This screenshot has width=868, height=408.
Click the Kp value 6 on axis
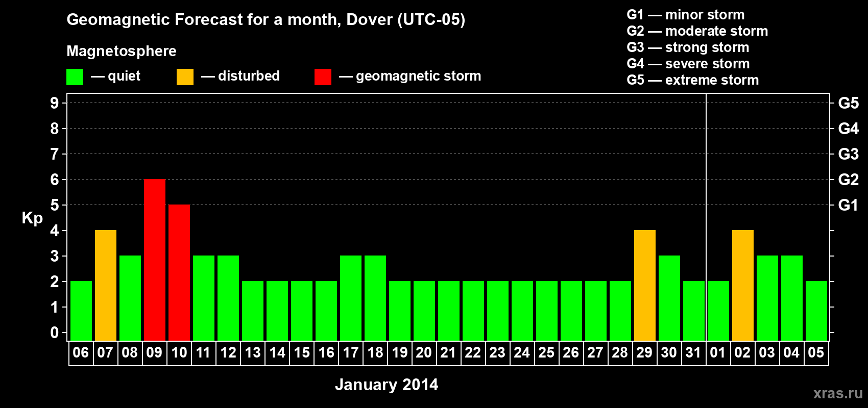coord(55,180)
